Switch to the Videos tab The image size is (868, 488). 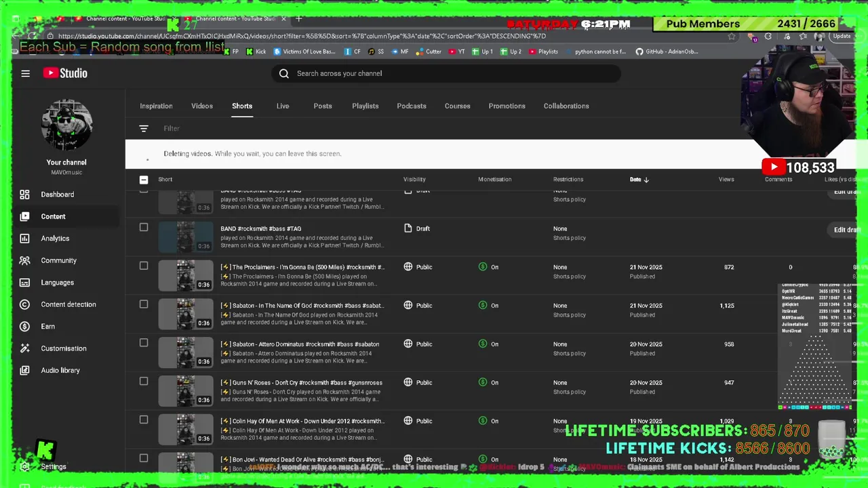point(202,106)
